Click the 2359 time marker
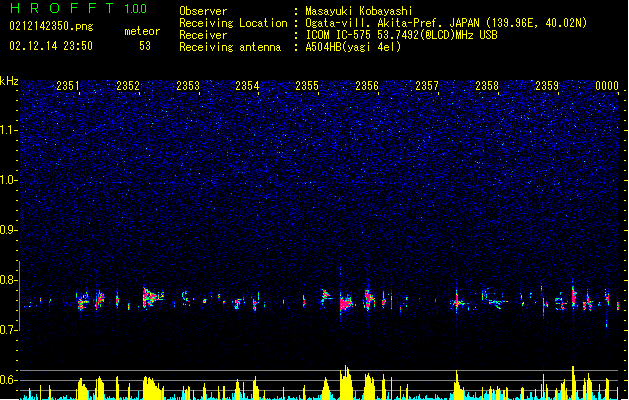The height and width of the screenshot is (400, 629). 547,86
